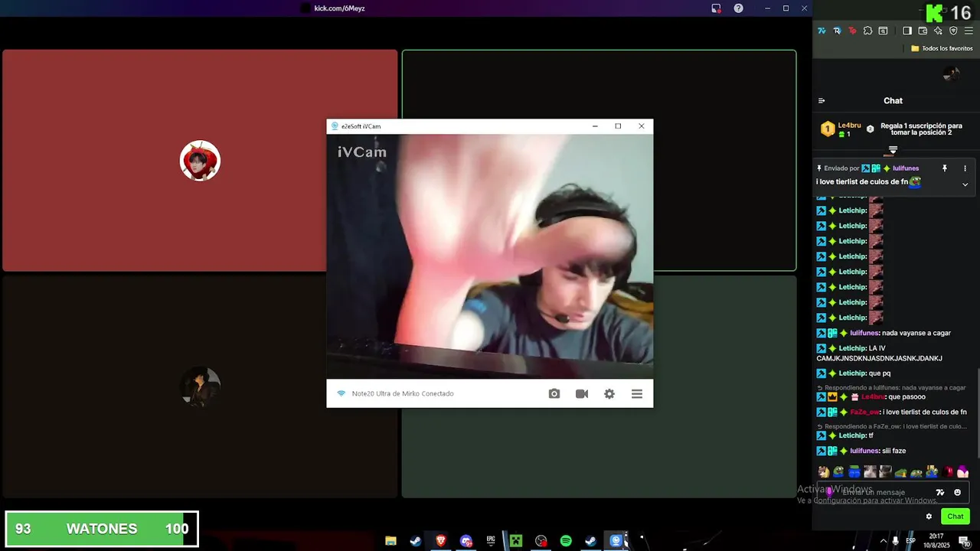Open Todos los favoritos bookmarks folder
This screenshot has width=980, height=551.
(x=942, y=48)
